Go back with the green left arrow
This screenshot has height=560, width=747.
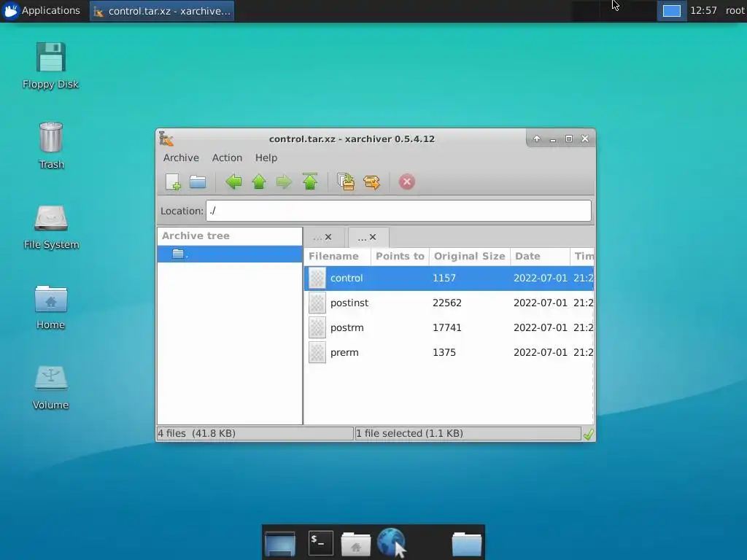click(233, 182)
